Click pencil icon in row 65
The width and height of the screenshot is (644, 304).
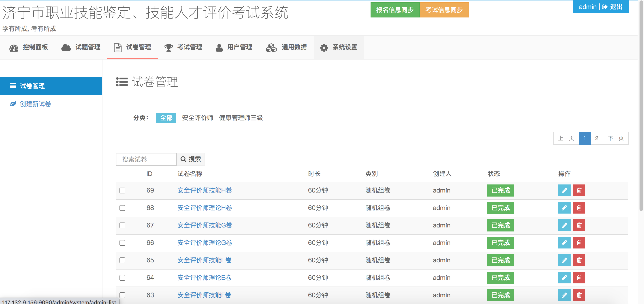[x=564, y=260]
